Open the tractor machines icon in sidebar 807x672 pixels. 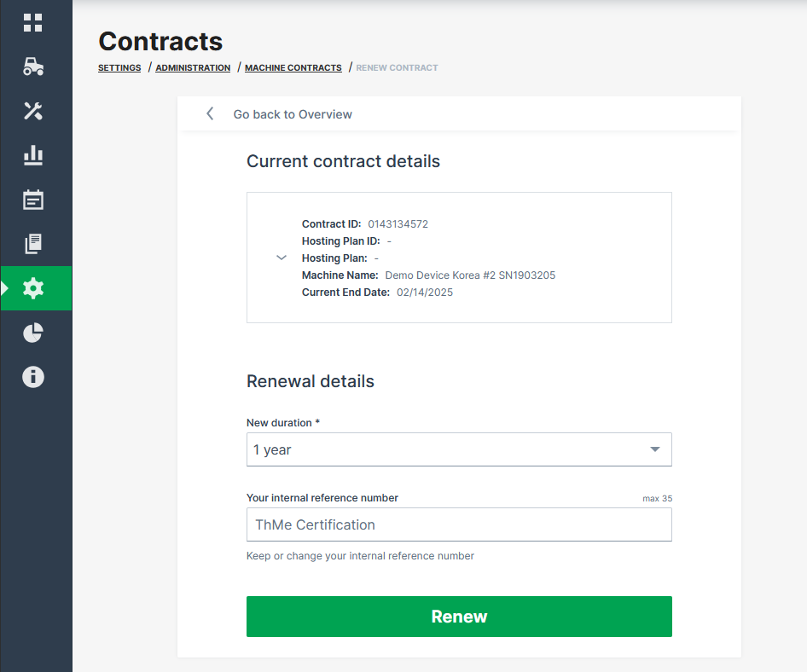click(x=33, y=67)
